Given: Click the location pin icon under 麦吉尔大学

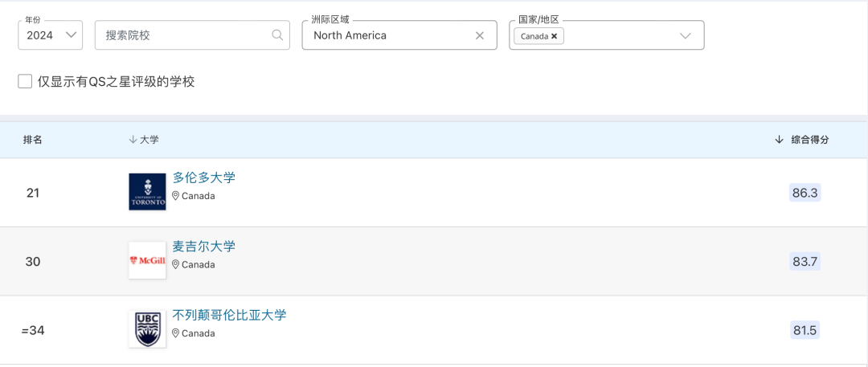Looking at the screenshot, I should pos(175,264).
